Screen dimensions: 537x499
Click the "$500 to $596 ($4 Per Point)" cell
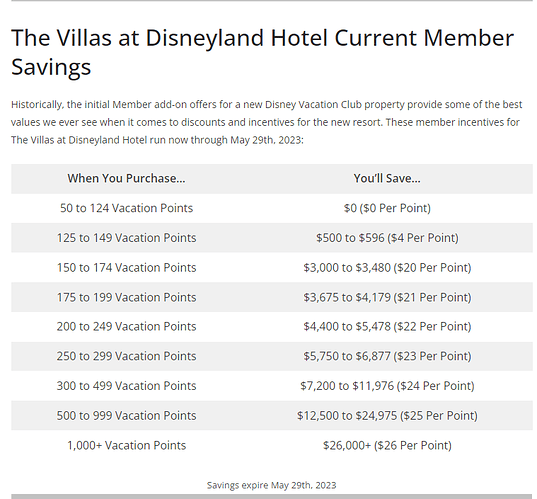click(x=387, y=238)
